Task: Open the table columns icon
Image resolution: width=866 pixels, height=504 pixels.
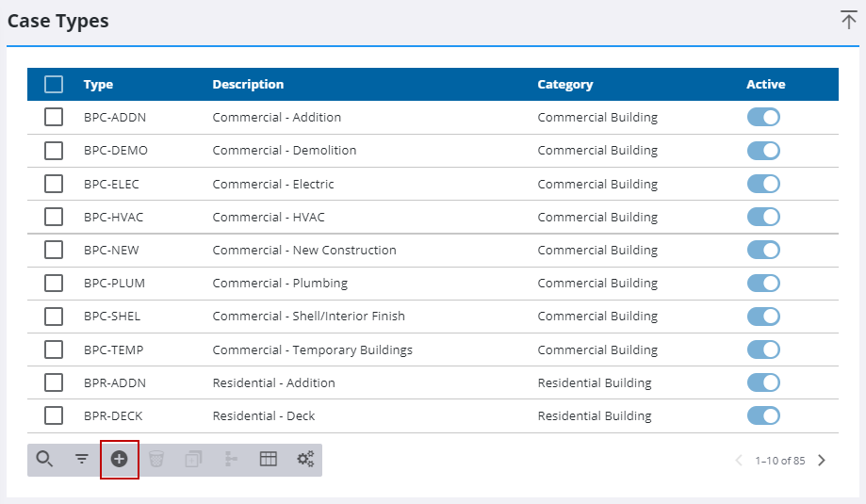Action: 269,460
